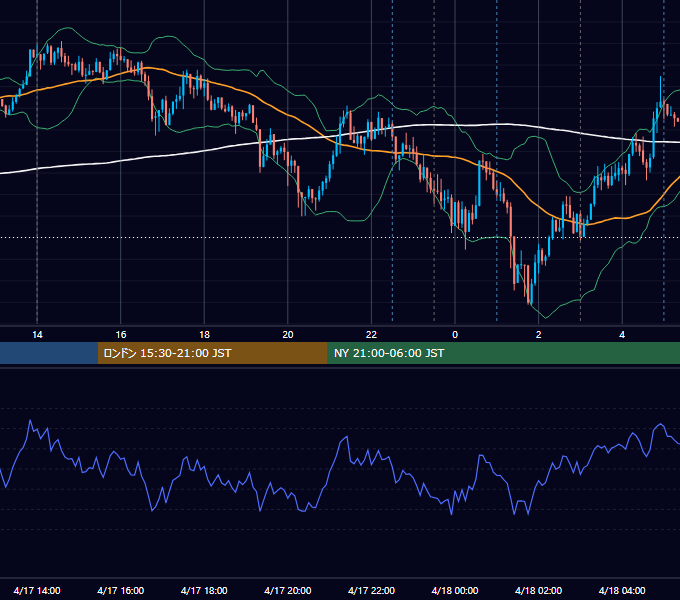
Task: Select the upper chart time label 22
Action: point(371,335)
